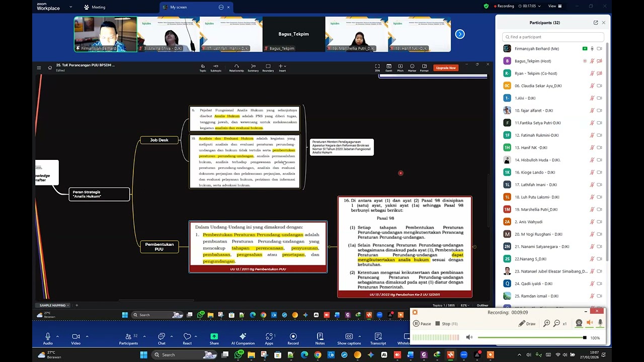Open the Windows Start menu
Viewport: 644px width, 362px height.
143,355
